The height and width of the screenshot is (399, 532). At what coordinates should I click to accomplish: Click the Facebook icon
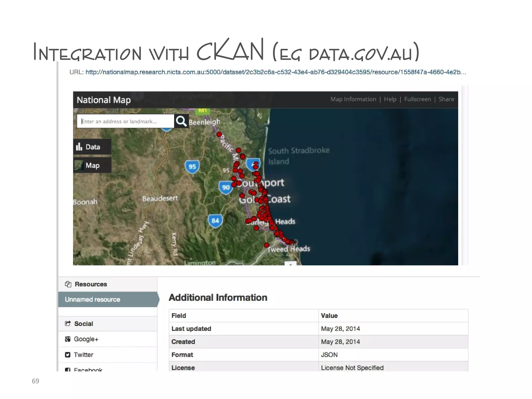(68, 370)
